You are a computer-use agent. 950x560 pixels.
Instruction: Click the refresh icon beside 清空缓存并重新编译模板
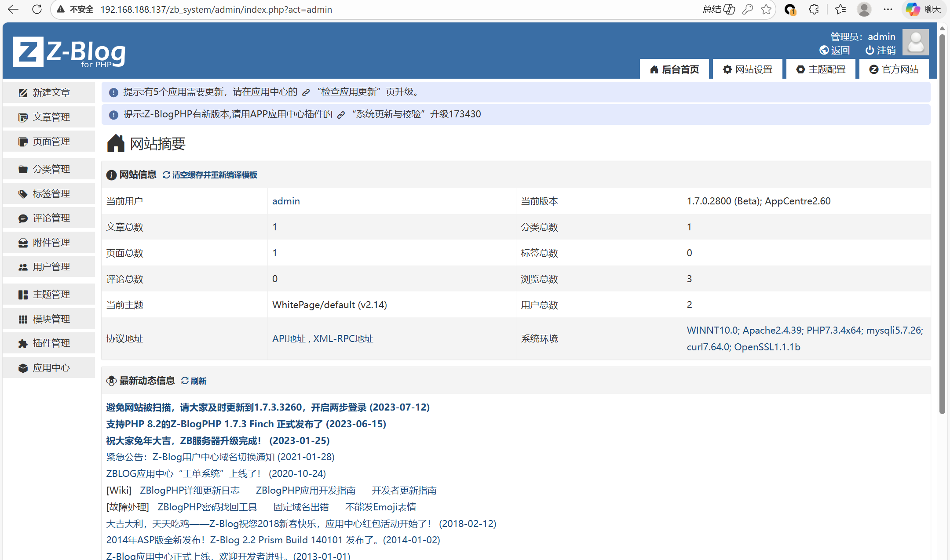coord(166,175)
